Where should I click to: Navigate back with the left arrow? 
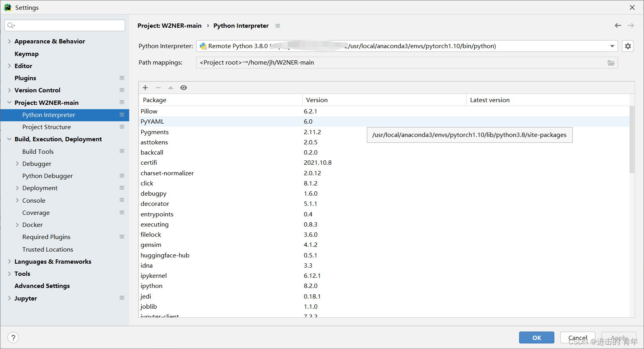click(x=618, y=25)
